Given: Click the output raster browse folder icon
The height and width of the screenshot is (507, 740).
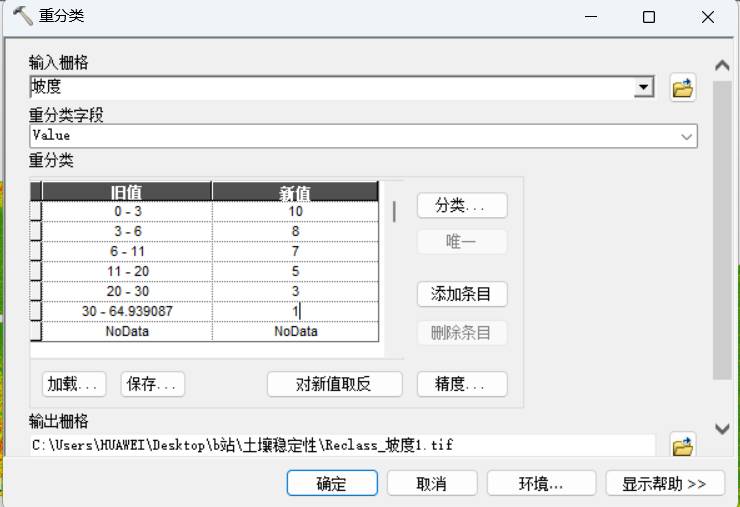Looking at the screenshot, I should point(683,445).
